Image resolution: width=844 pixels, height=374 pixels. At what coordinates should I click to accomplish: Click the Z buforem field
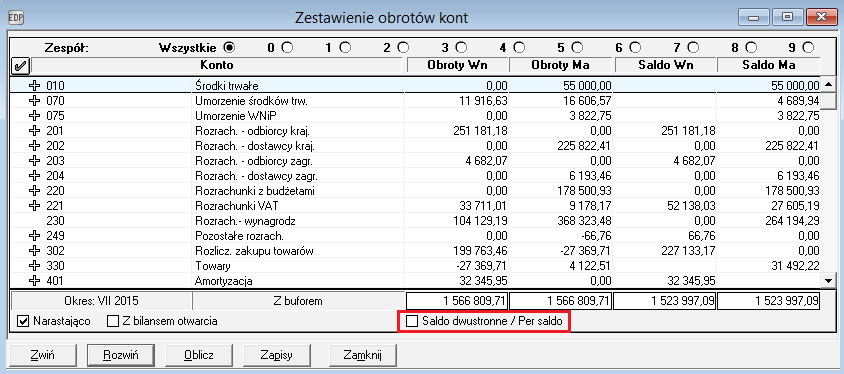(298, 301)
